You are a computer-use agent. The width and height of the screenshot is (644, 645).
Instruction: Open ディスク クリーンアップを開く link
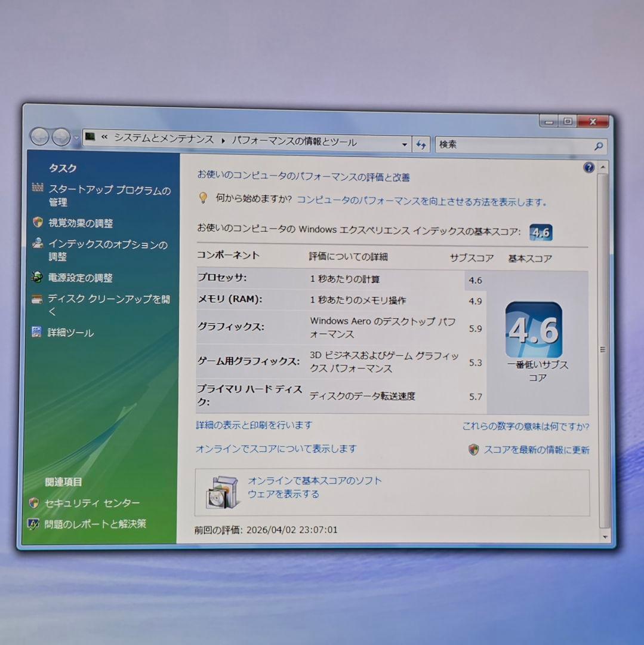click(109, 305)
